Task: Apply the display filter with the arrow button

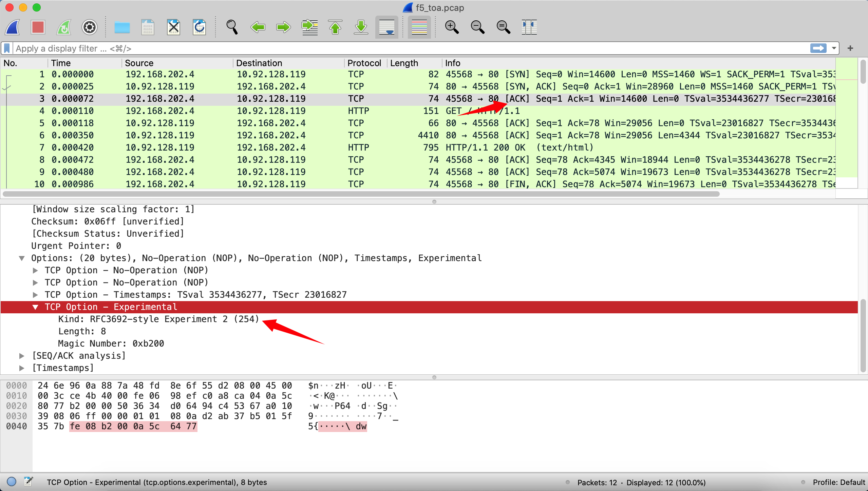Action: click(x=818, y=48)
